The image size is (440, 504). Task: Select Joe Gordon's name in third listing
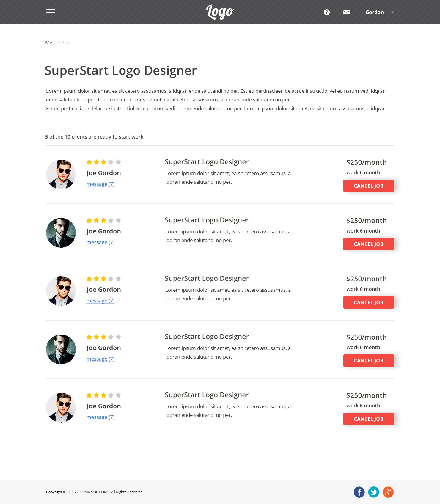103,289
